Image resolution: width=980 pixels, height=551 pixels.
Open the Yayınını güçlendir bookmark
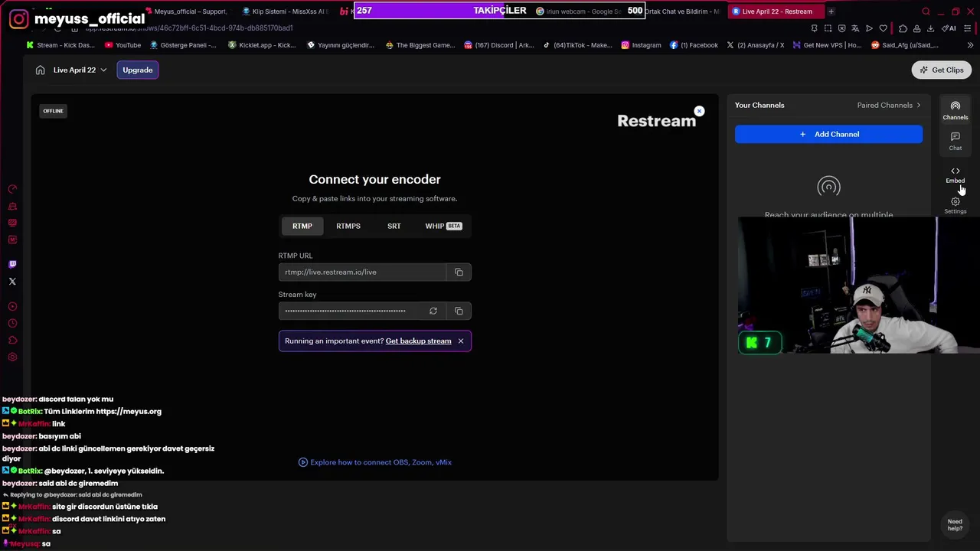coord(341,45)
